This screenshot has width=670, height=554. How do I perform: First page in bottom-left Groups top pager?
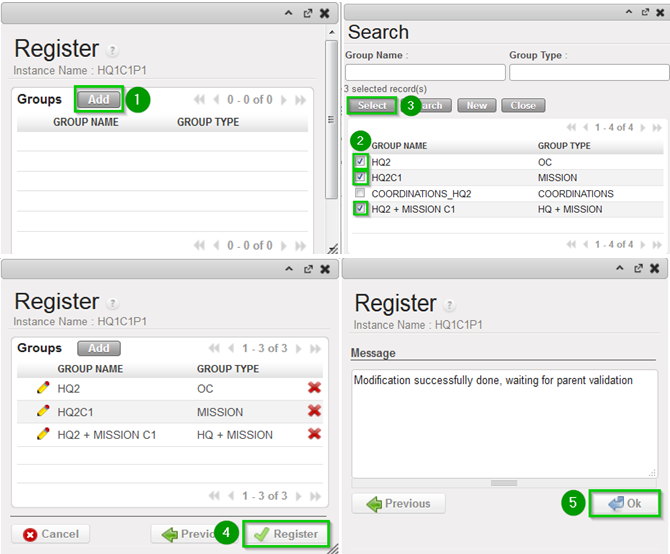point(214,349)
